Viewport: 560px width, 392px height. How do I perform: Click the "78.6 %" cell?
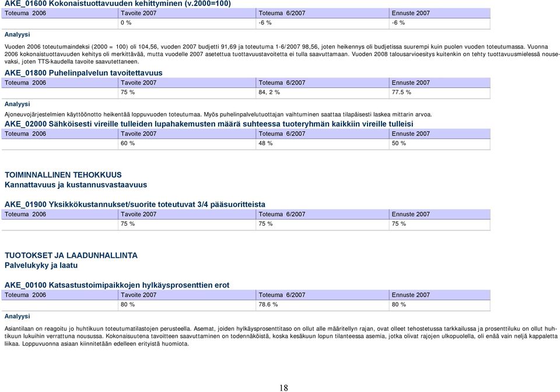tap(268, 304)
